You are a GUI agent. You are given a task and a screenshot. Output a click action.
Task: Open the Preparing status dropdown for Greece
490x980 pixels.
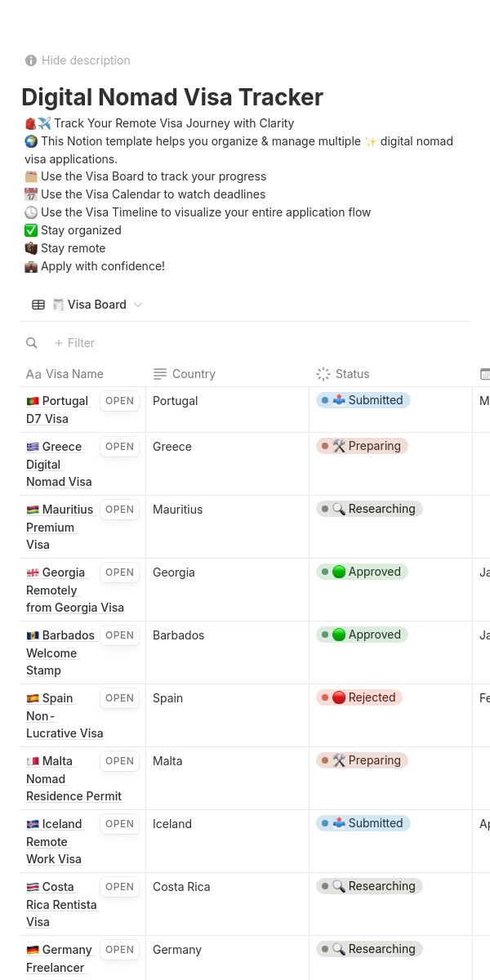pos(362,446)
